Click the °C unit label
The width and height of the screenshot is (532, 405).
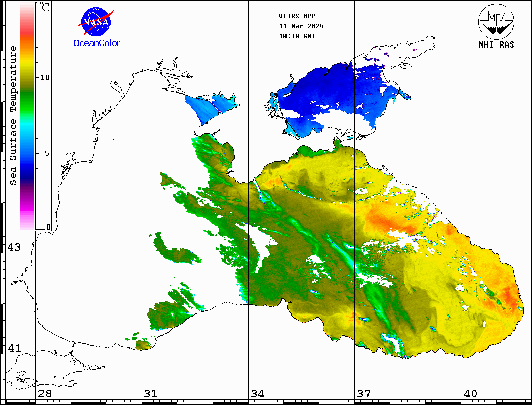pos(45,7)
